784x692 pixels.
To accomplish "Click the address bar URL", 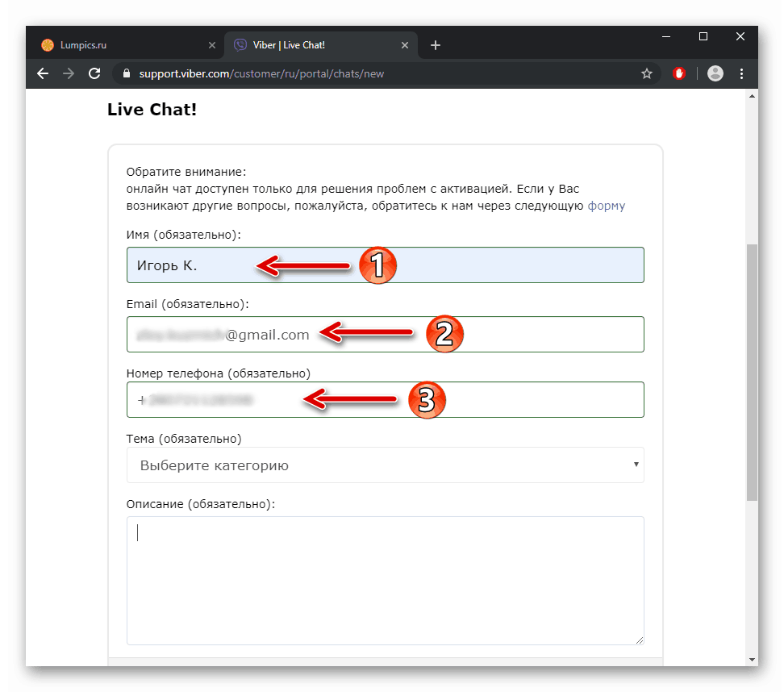I will point(261,73).
